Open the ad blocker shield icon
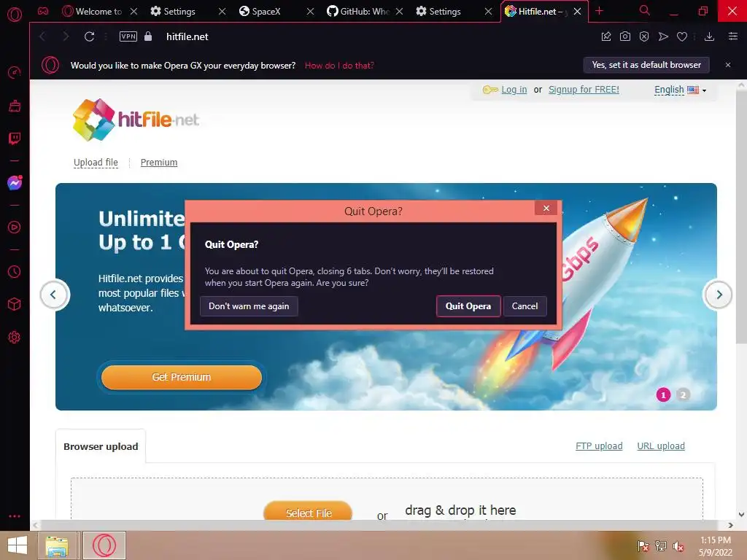747x560 pixels. pyautogui.click(x=644, y=36)
